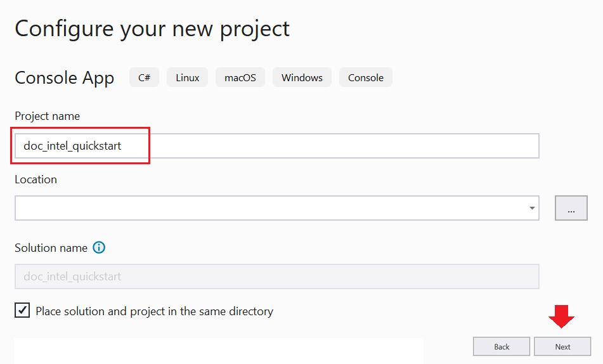
Task: Click the red arrow above Next
Action: 562,316
